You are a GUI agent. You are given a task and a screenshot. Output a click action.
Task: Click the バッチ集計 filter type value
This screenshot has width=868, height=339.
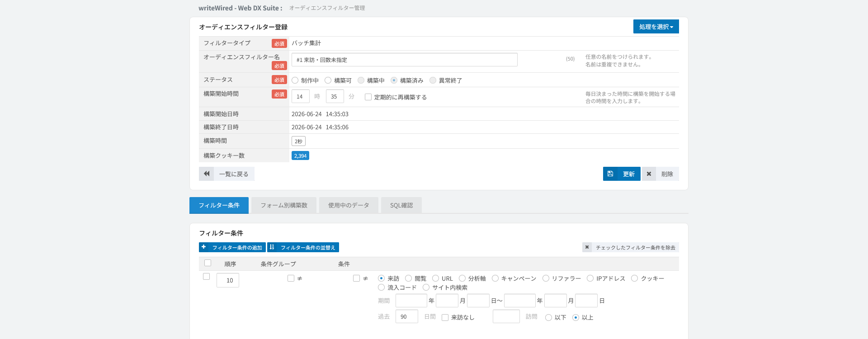pyautogui.click(x=306, y=43)
